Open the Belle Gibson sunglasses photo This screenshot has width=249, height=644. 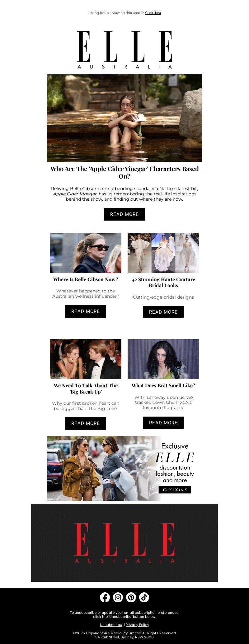pyautogui.click(x=86, y=253)
